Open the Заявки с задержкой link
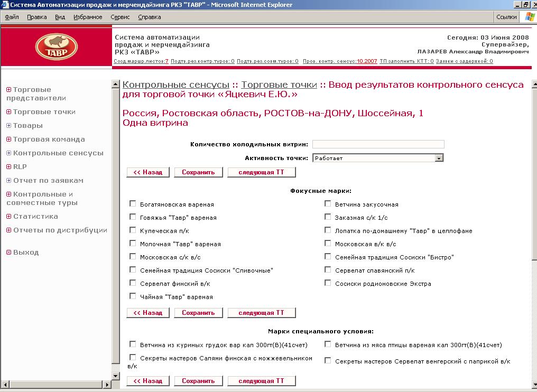The width and height of the screenshot is (537, 392). coord(465,61)
